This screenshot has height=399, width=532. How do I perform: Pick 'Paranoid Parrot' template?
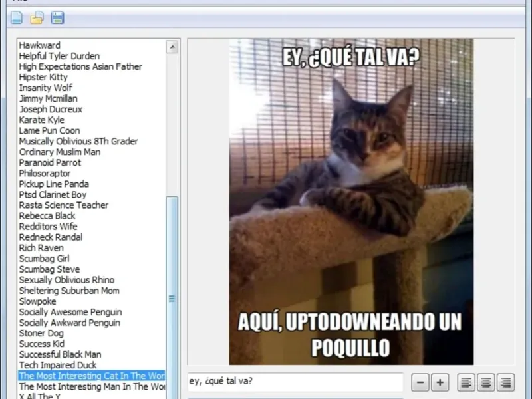[x=50, y=162]
